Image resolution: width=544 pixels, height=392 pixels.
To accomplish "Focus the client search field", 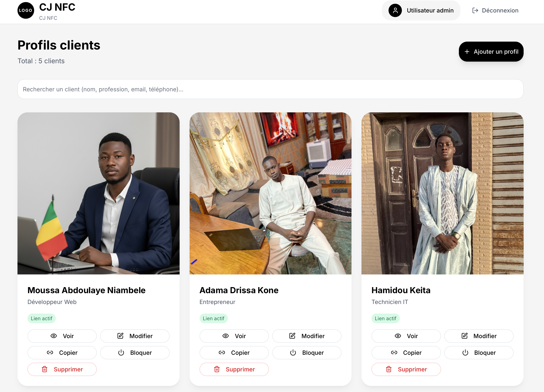I will point(270,89).
